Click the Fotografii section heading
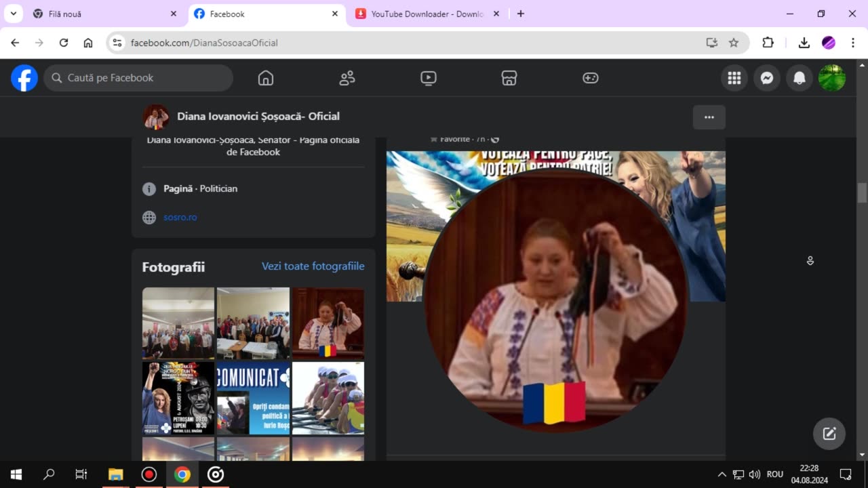Viewport: 868px width, 488px height. click(x=174, y=267)
